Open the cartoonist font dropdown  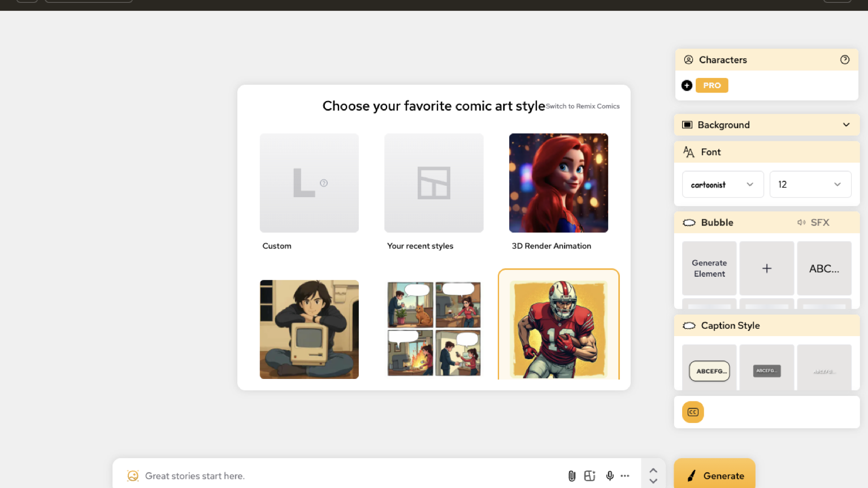(723, 185)
